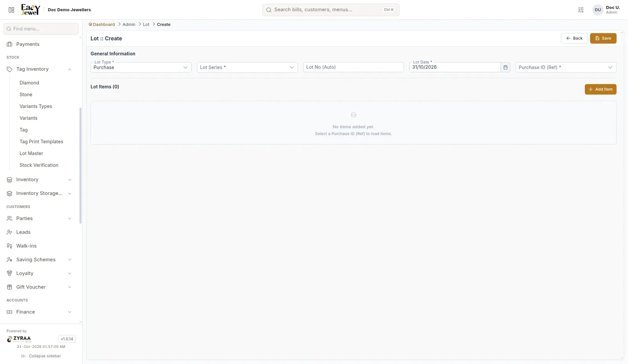Click the Payments sidebar icon
The image size is (628, 364).
click(x=9, y=44)
